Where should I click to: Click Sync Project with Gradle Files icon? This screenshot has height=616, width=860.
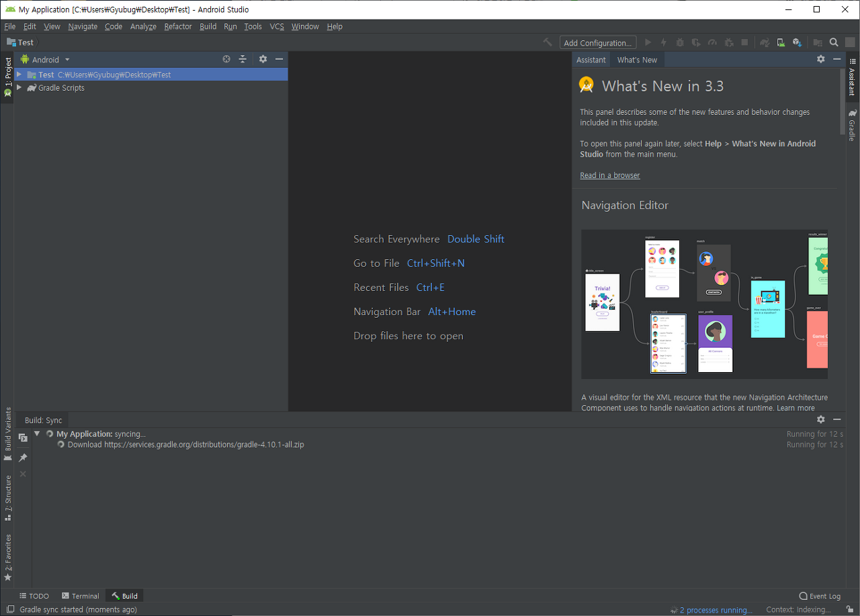[x=765, y=42]
